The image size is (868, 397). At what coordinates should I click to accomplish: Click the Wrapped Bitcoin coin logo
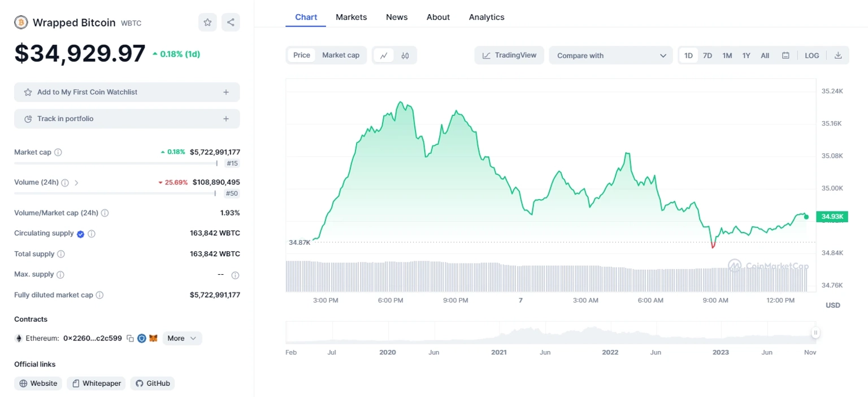(x=21, y=23)
